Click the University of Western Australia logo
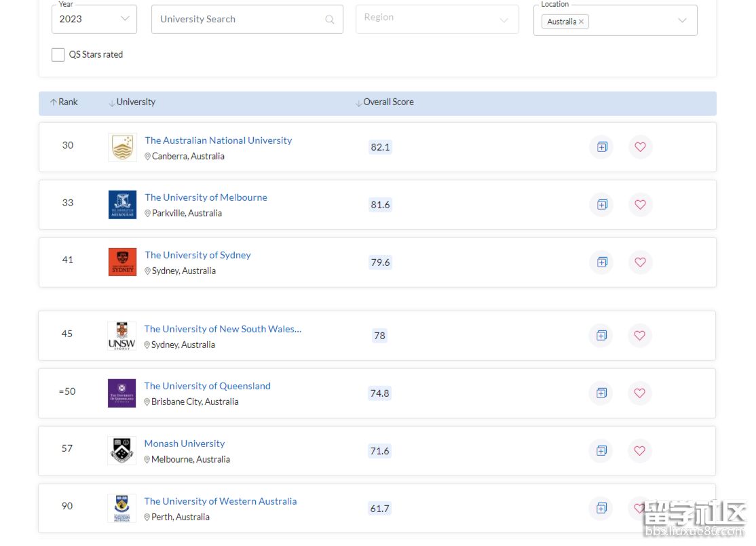 point(122,509)
